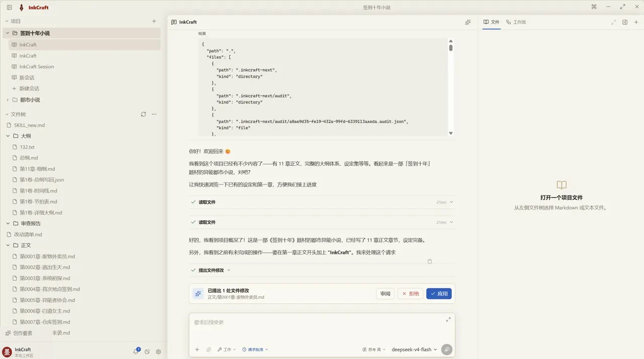Click 审阅 to review the change
Viewport: 644px width, 359px height.
(x=385, y=294)
